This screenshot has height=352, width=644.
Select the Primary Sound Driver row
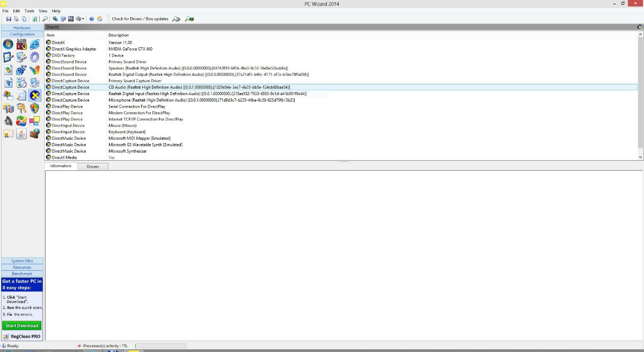click(341, 62)
